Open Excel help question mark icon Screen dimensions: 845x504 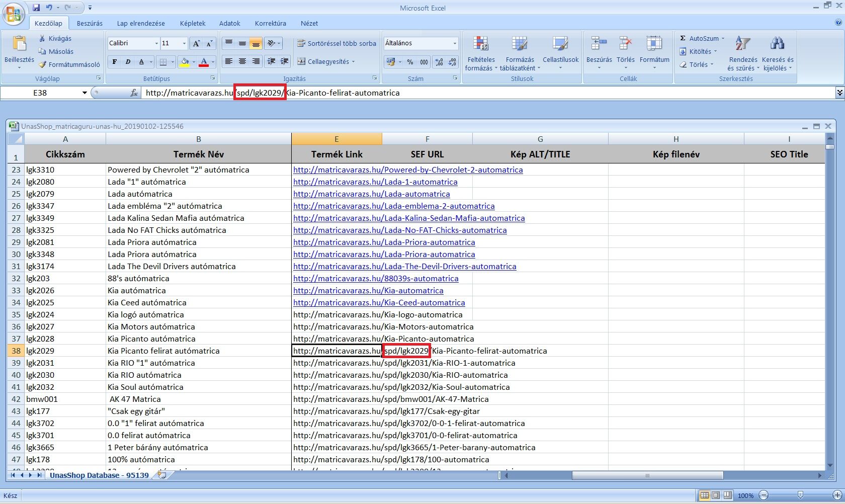[x=838, y=23]
